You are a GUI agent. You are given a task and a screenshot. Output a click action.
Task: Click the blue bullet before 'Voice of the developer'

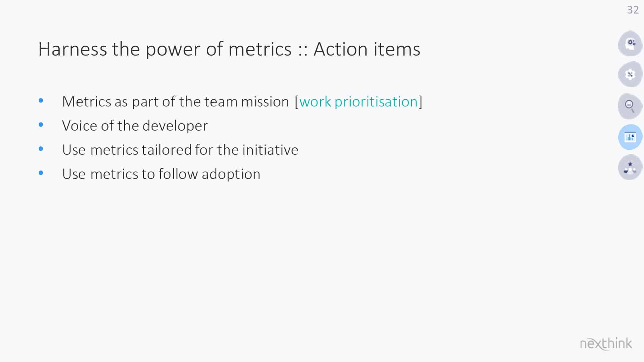[x=41, y=125]
